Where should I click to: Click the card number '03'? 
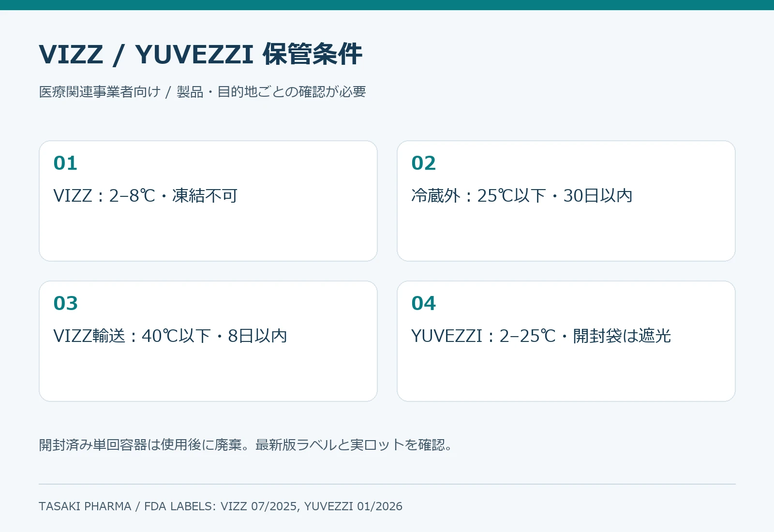[65, 304]
